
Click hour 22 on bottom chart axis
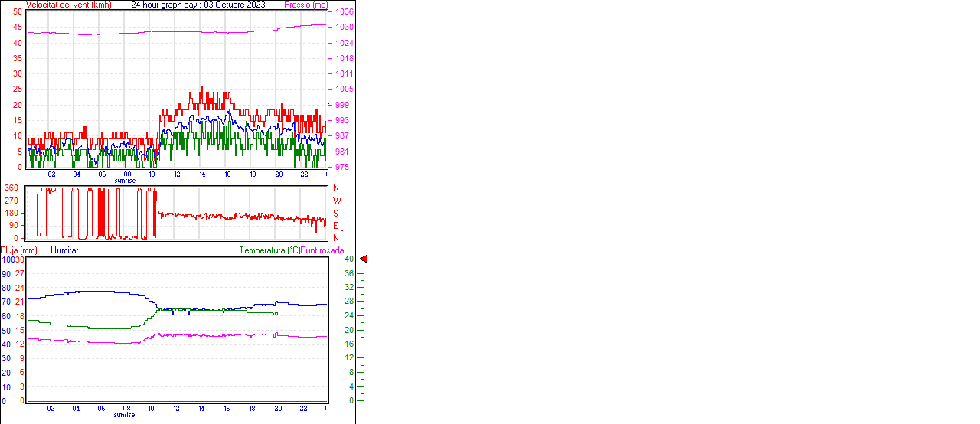303,409
